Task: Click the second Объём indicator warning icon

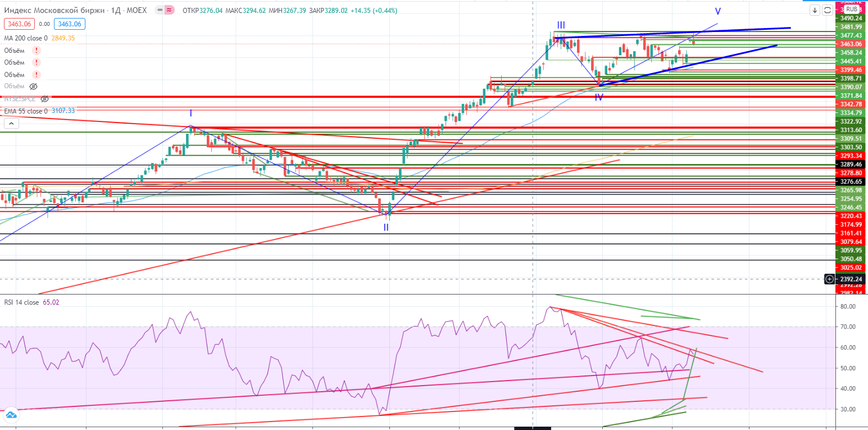Action: (37, 62)
